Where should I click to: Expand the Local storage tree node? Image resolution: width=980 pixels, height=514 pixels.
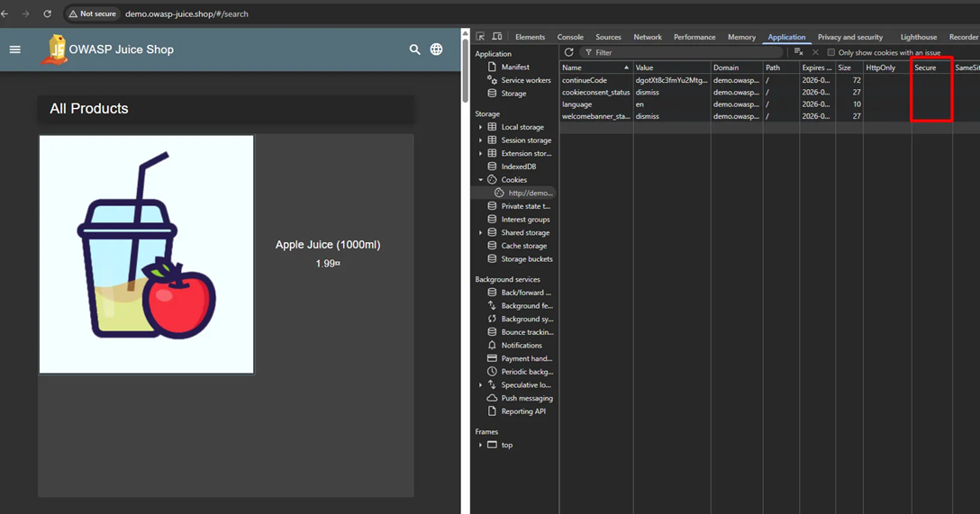tap(481, 127)
